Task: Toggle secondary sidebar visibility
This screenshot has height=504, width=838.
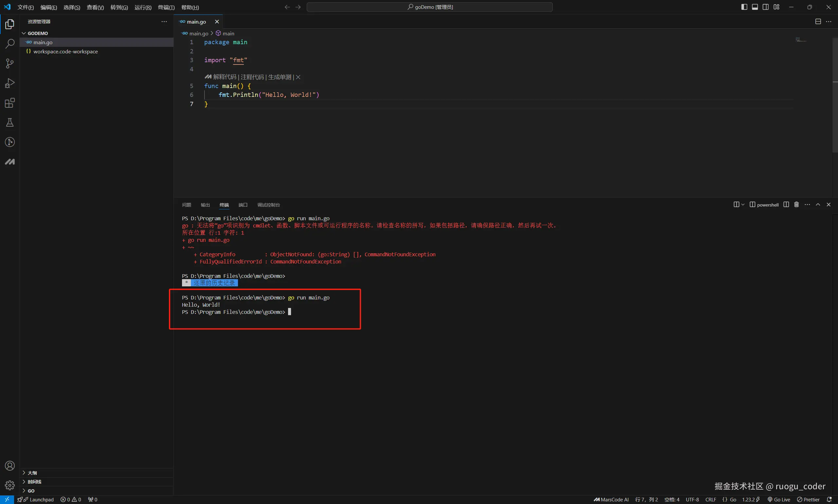Action: [x=766, y=7]
